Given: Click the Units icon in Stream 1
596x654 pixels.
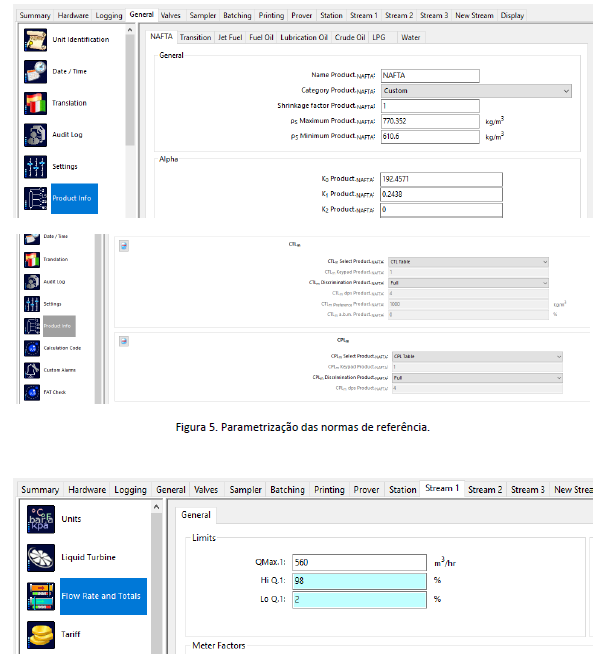Looking at the screenshot, I should click(41, 519).
